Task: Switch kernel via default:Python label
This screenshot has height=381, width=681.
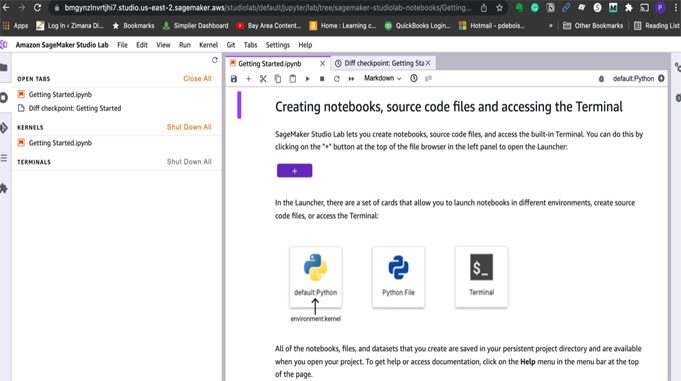Action: pyautogui.click(x=633, y=79)
